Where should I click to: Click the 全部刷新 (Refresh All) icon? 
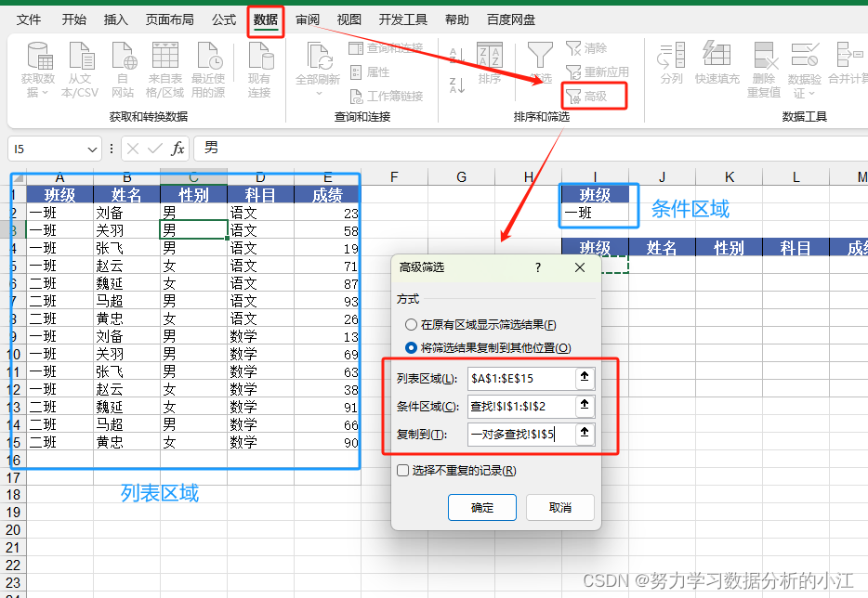319,57
